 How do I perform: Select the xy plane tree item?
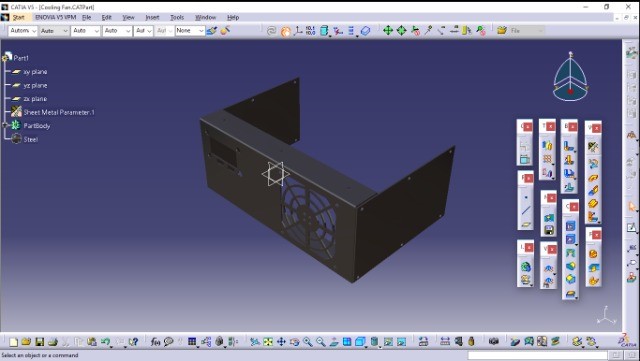click(35, 72)
